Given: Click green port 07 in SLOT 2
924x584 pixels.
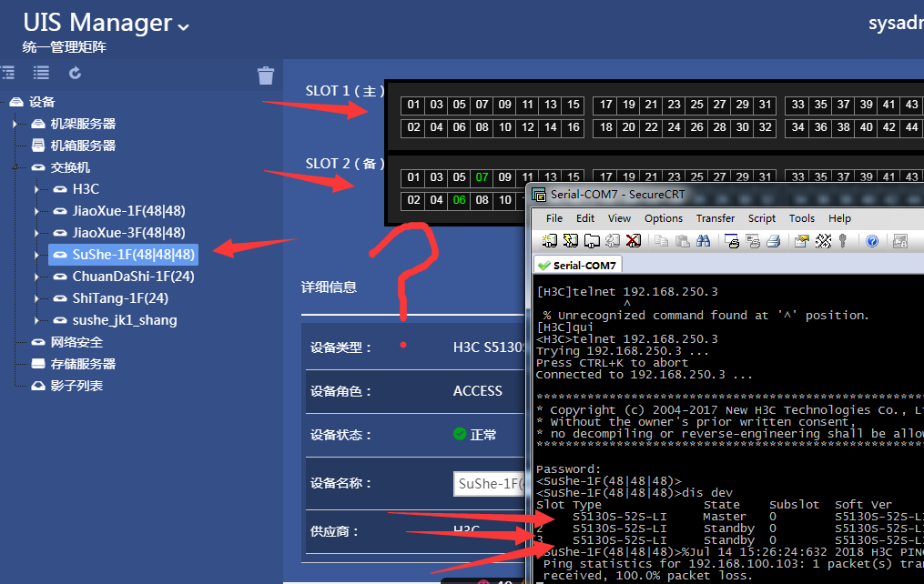Looking at the screenshot, I should click(x=482, y=177).
